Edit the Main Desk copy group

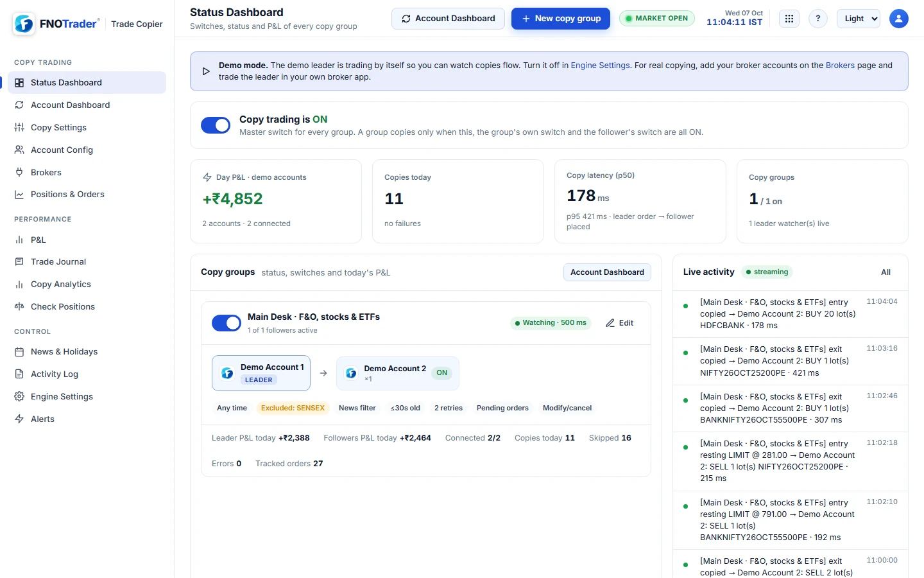tap(620, 323)
